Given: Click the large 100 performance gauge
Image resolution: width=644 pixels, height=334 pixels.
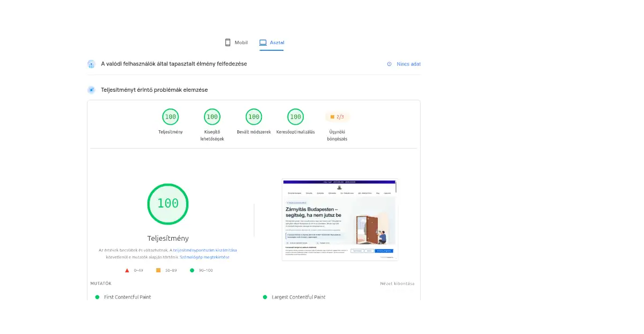Looking at the screenshot, I should [x=168, y=204].
